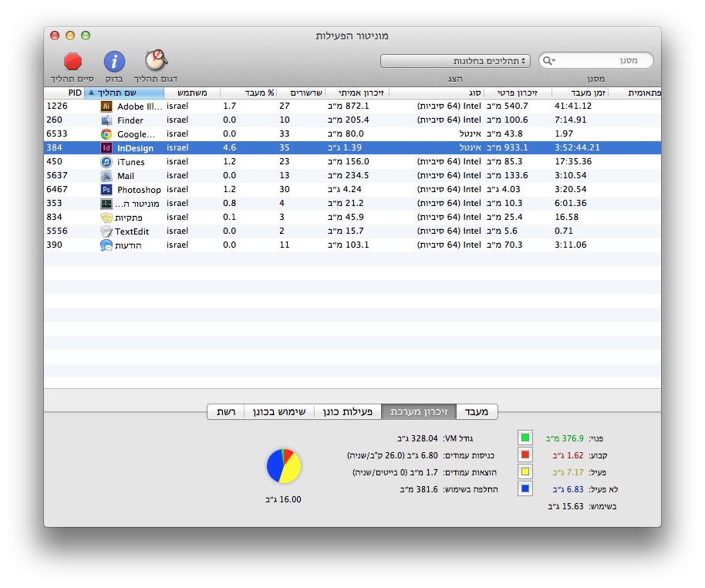Click inside the מסנן filter search field

(x=596, y=60)
